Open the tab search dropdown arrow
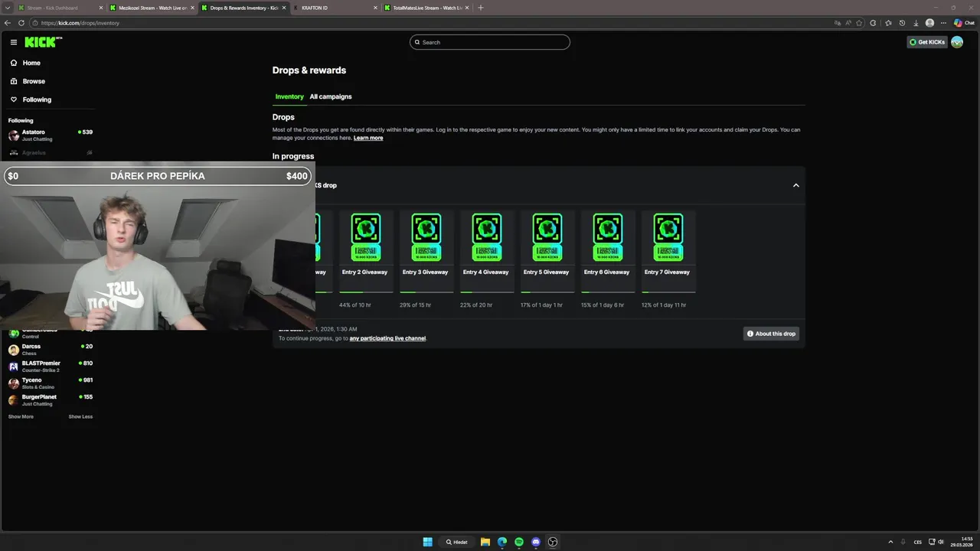This screenshot has width=980, height=551. click(8, 8)
